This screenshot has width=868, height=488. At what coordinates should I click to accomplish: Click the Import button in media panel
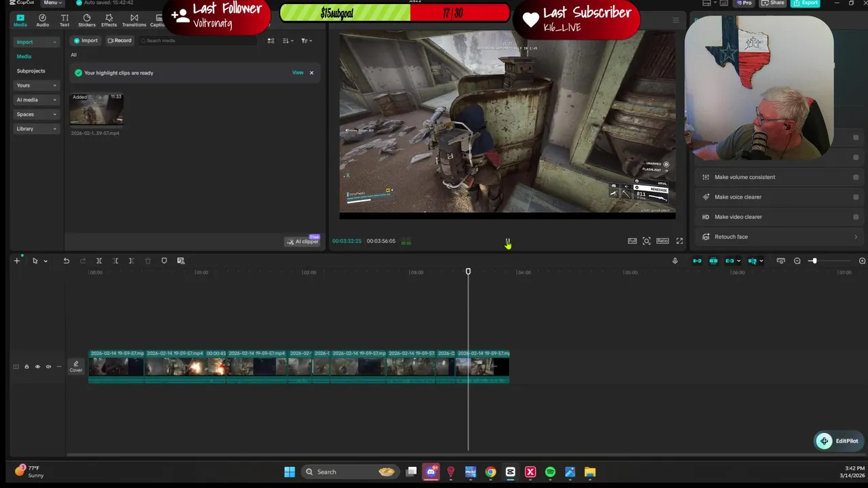click(85, 41)
